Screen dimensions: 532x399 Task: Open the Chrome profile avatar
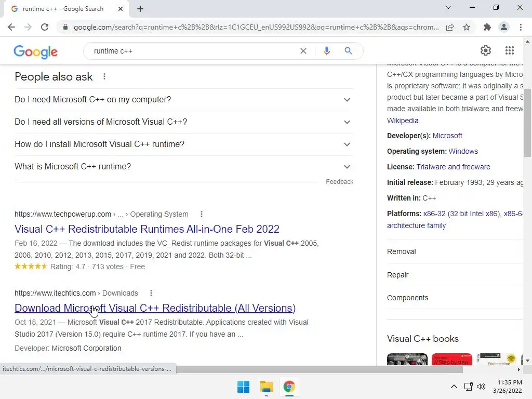(504, 27)
